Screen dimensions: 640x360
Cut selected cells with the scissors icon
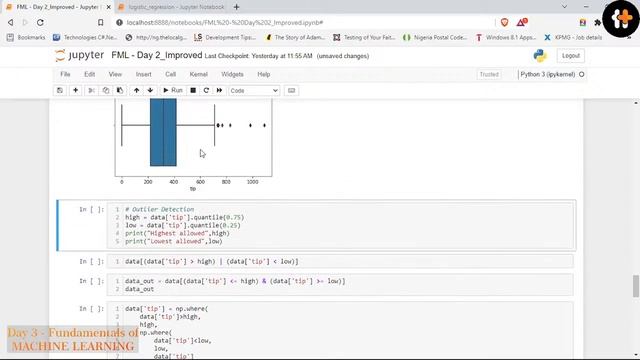91,90
